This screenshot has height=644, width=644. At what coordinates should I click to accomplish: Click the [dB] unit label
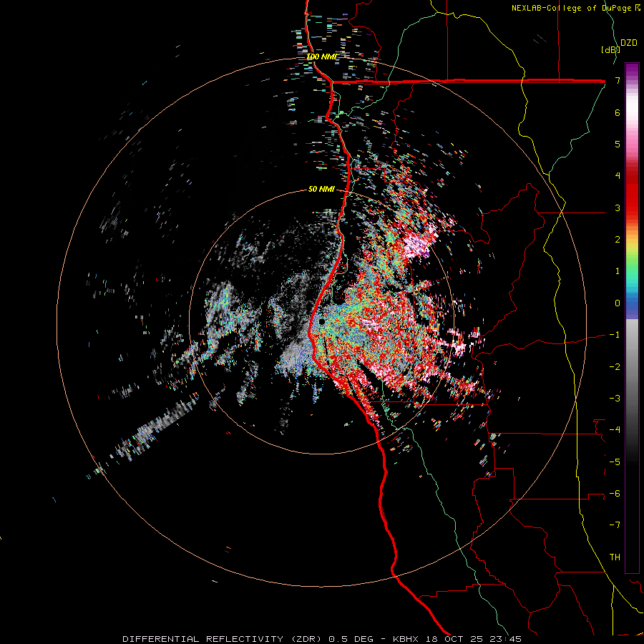point(610,49)
